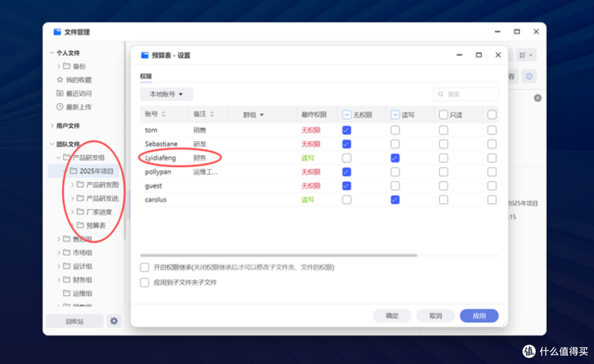Enable 开启权限继承 checkbox
Viewport: 594px width, 364px height.
pyautogui.click(x=144, y=267)
